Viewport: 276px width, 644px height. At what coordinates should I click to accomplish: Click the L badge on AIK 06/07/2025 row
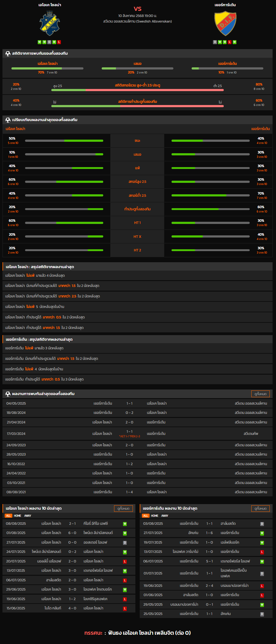click(125, 580)
